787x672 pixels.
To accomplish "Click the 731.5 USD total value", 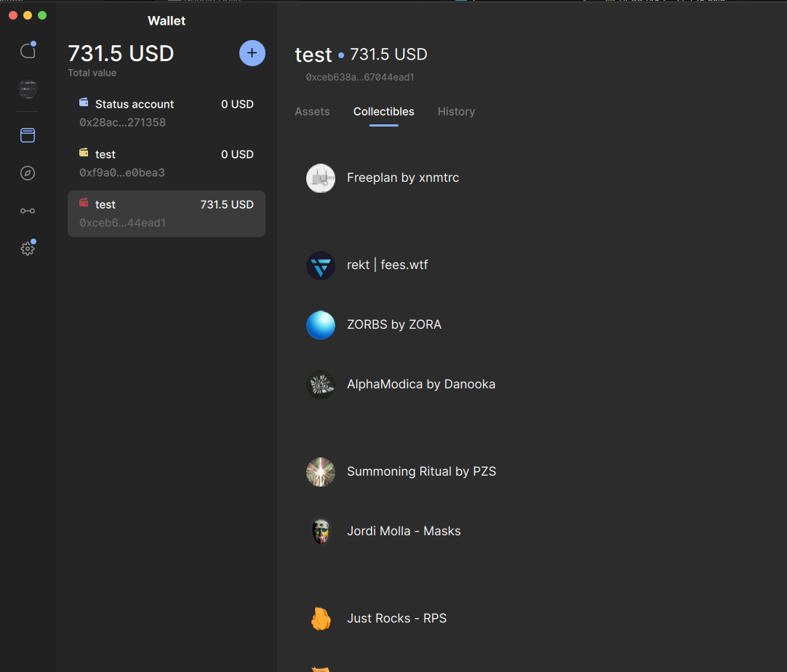I will click(121, 53).
